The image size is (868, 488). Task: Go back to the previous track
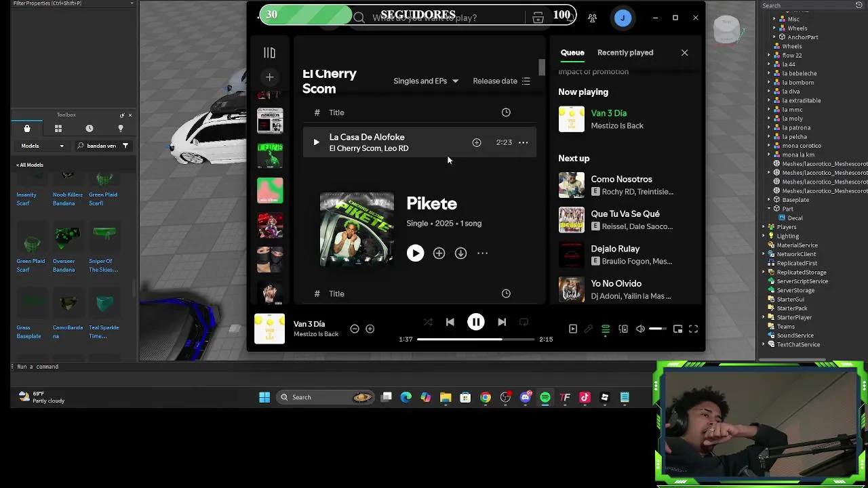pos(450,323)
